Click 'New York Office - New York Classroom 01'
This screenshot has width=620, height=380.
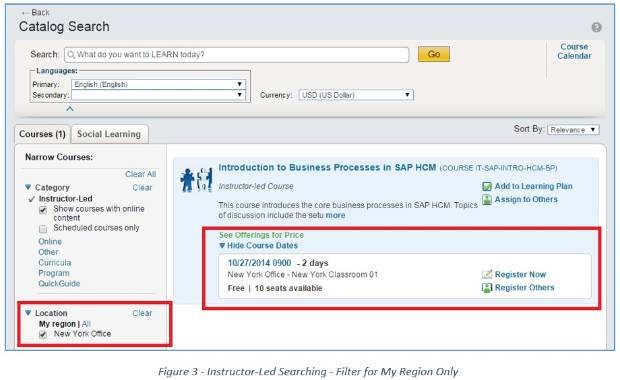click(302, 274)
